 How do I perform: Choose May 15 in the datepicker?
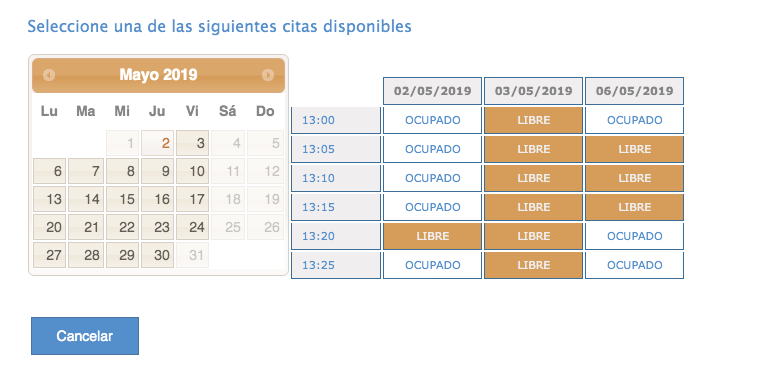(x=122, y=199)
